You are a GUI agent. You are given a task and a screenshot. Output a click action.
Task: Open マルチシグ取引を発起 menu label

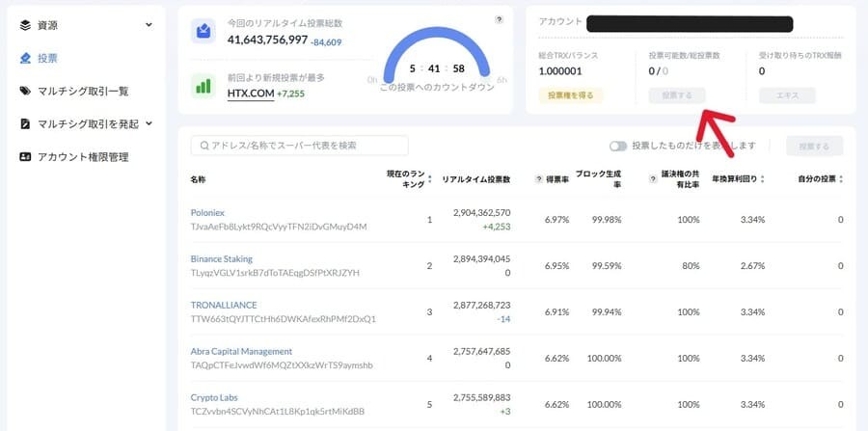[x=88, y=124]
